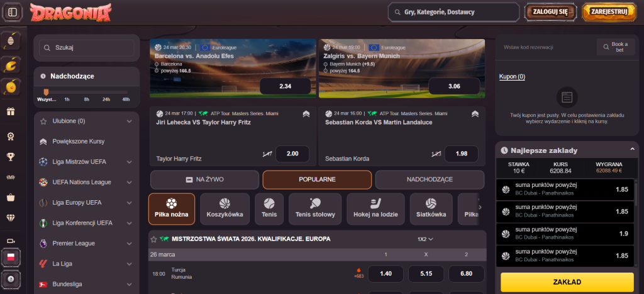Focus the Szukaj search field

(87, 48)
